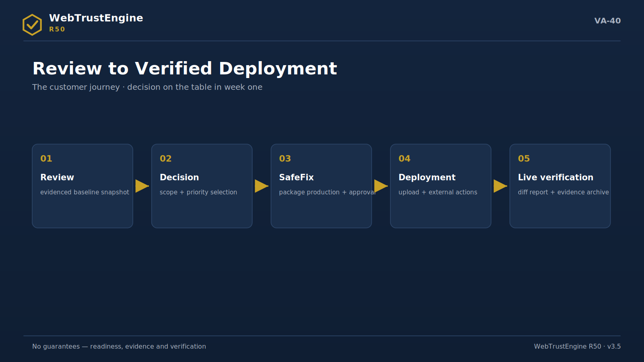The image size is (644, 362).
Task: Click 'diff report + evidence archive' text
Action: coord(563,192)
